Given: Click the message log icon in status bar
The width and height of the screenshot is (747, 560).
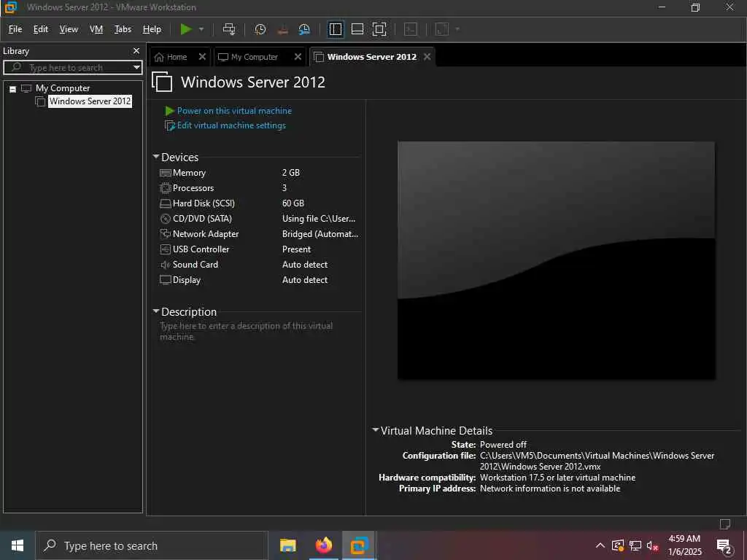Looking at the screenshot, I should (725, 524).
